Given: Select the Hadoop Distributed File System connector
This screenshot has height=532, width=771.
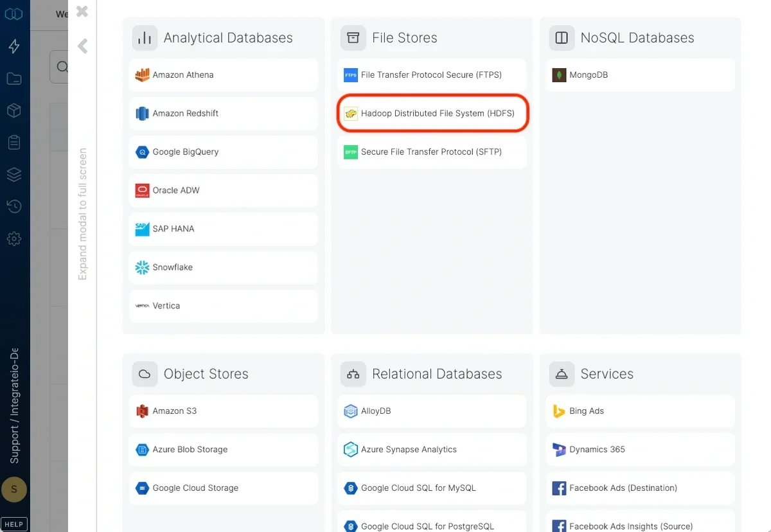Looking at the screenshot, I should pos(432,113).
